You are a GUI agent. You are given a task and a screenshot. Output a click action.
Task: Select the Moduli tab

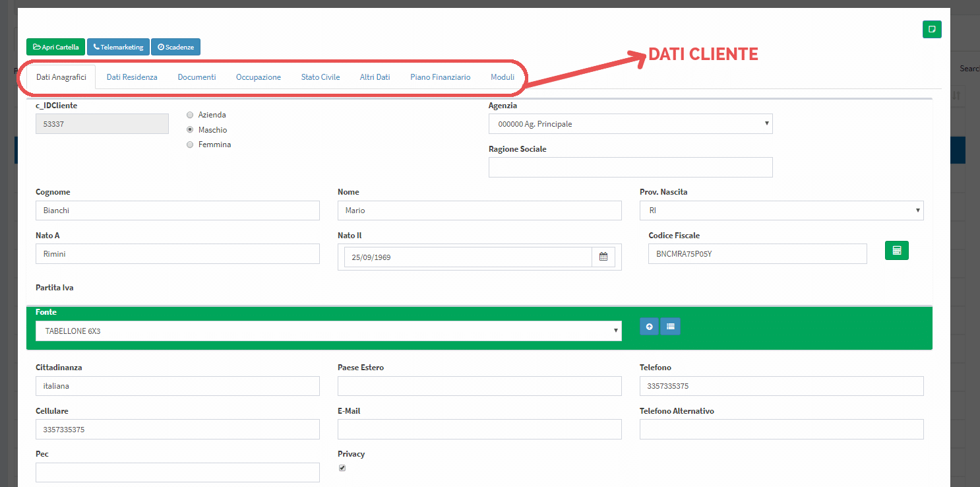(x=503, y=77)
